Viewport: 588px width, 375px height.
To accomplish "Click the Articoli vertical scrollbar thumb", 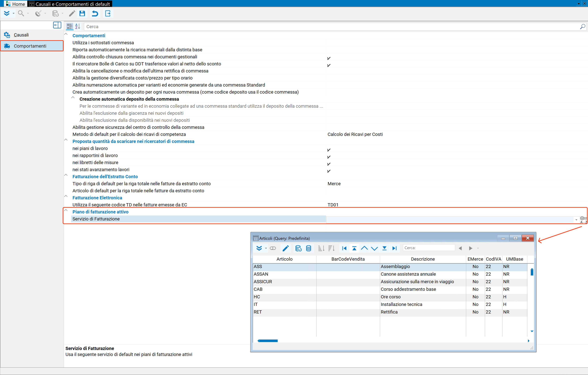I will pyautogui.click(x=532, y=272).
